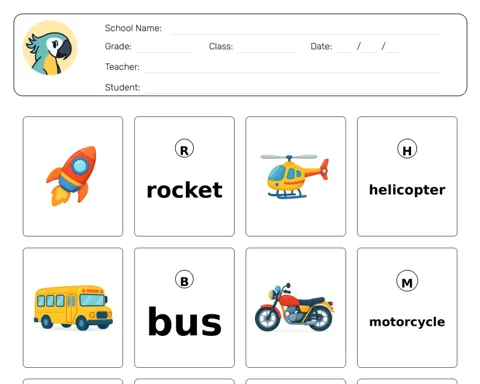Click the Grade label
480x384 pixels.
click(x=118, y=46)
